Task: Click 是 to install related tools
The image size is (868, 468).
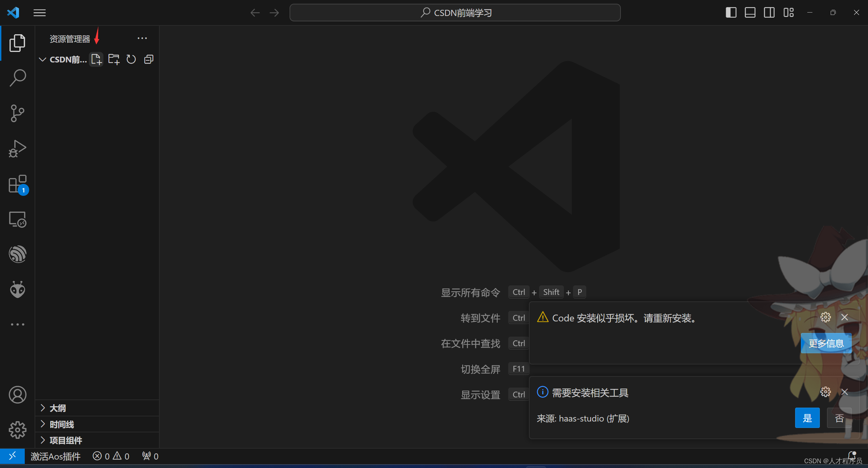Action: (x=807, y=418)
